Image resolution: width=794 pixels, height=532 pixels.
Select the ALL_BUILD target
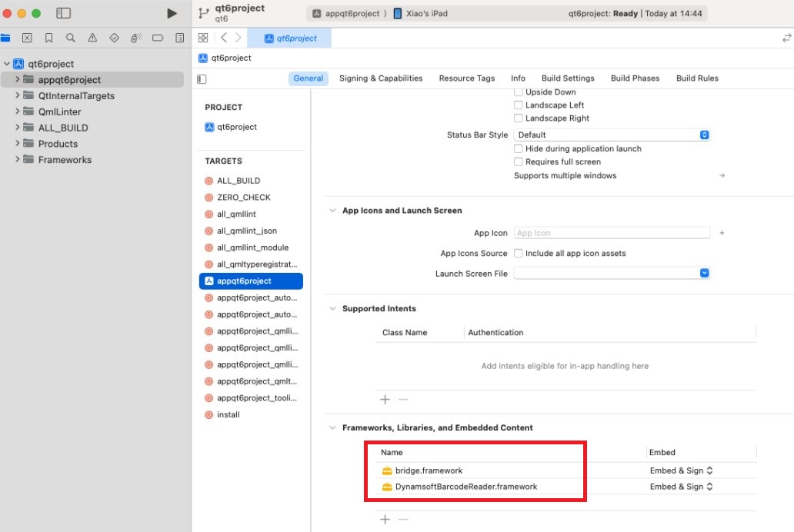point(239,181)
